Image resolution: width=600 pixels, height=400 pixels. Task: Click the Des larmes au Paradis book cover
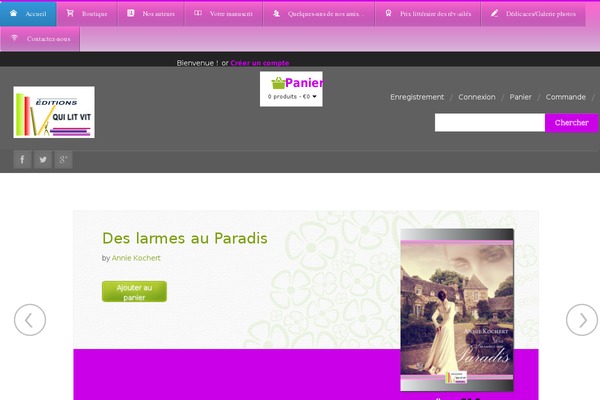(457, 310)
